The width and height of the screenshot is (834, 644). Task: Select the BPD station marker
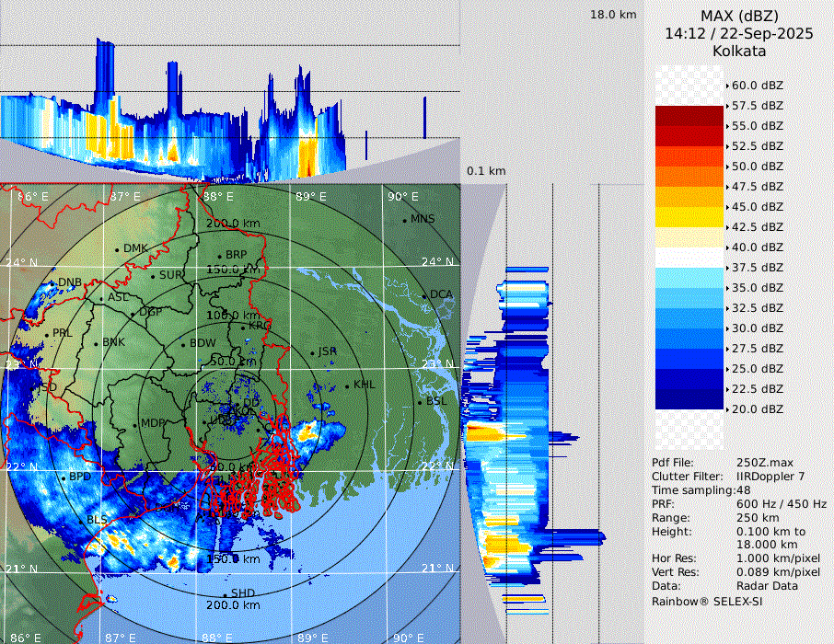click(64, 477)
